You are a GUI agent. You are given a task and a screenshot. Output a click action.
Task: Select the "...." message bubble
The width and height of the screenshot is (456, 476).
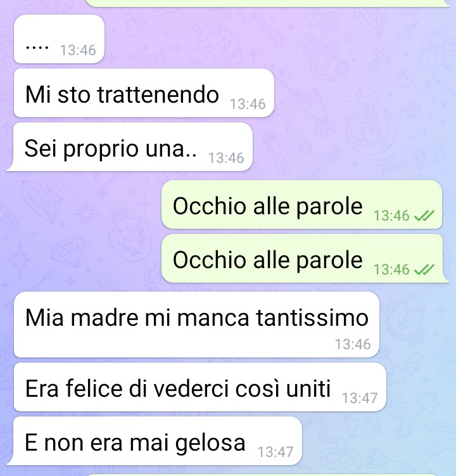point(59,39)
